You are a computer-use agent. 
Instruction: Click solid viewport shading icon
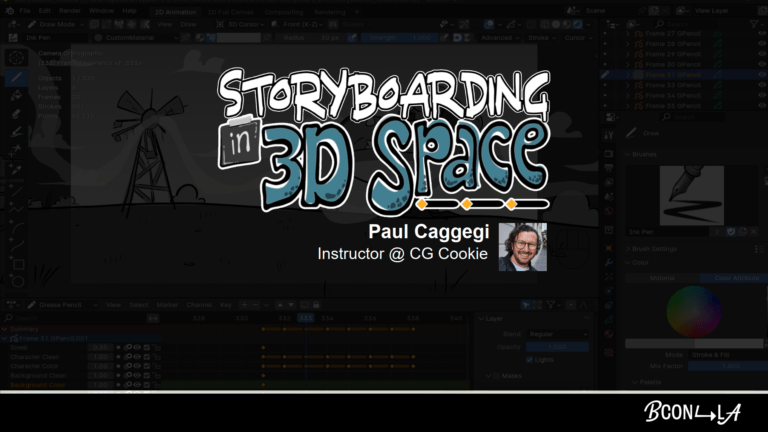click(x=556, y=24)
